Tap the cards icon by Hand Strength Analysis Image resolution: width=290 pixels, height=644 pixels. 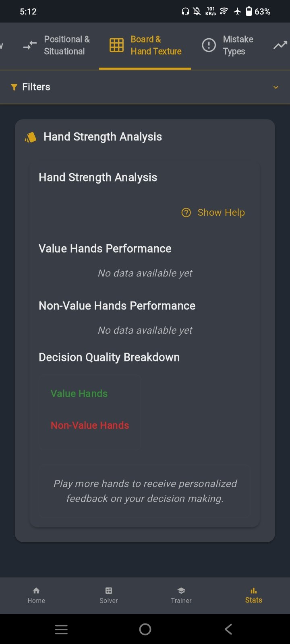(x=31, y=137)
